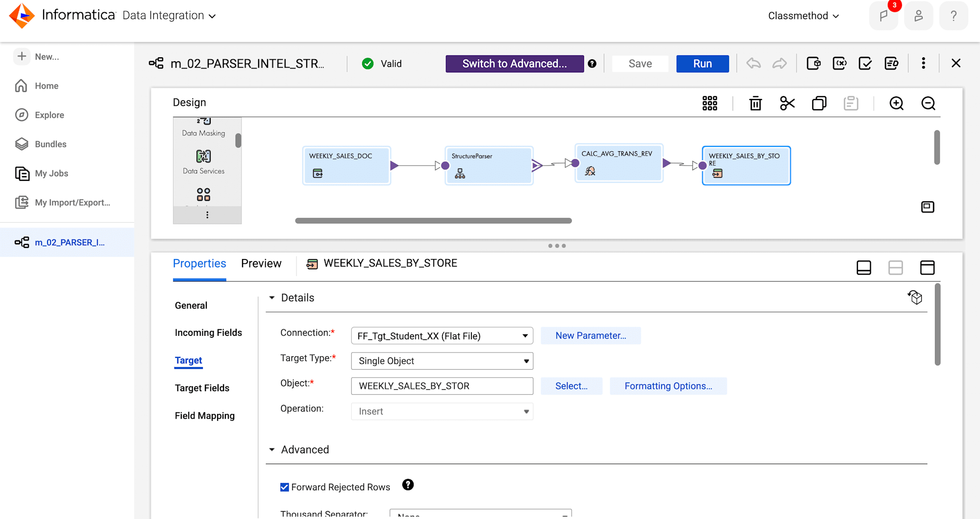Click the design canvas horizontal scrollbar

(433, 221)
